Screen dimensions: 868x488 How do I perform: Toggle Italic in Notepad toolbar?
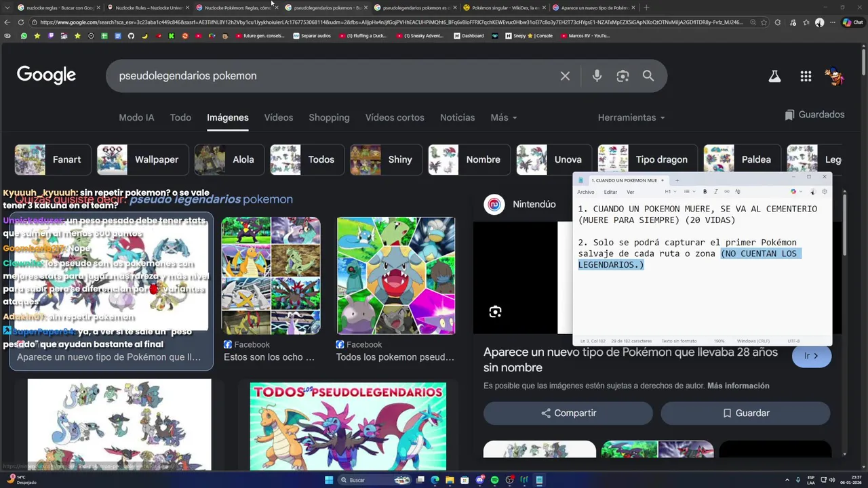pos(715,192)
